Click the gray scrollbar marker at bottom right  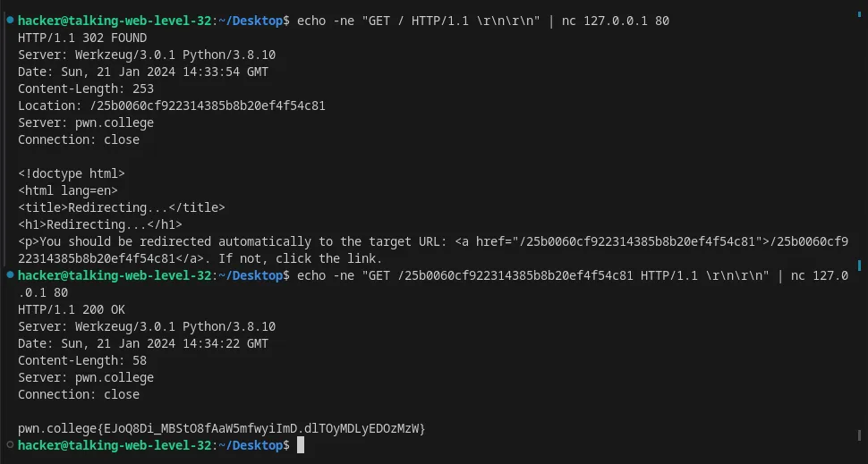click(859, 435)
